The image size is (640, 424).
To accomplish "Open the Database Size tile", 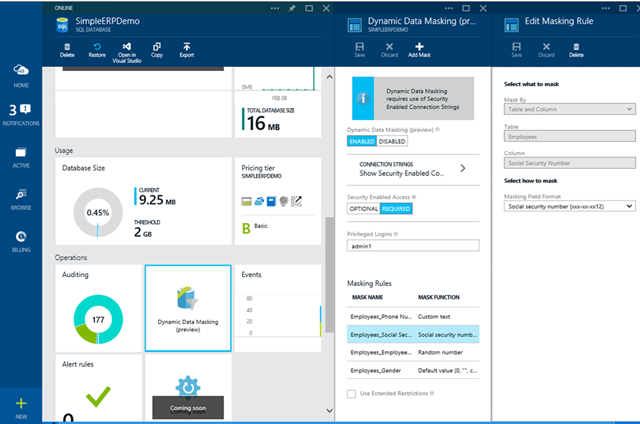I will 143,201.
